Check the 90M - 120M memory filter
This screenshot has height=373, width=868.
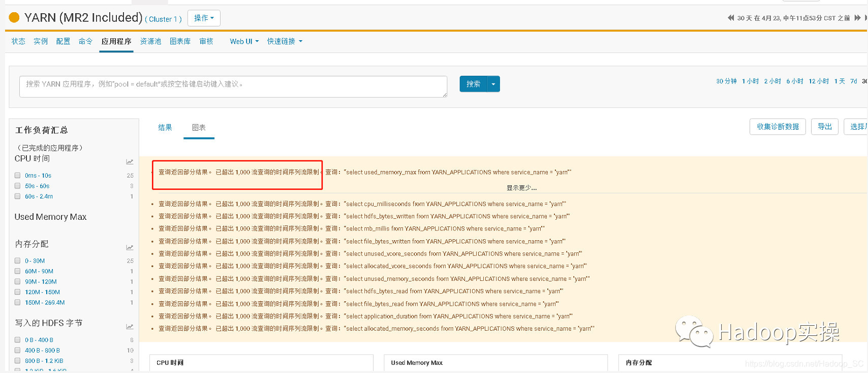point(18,281)
